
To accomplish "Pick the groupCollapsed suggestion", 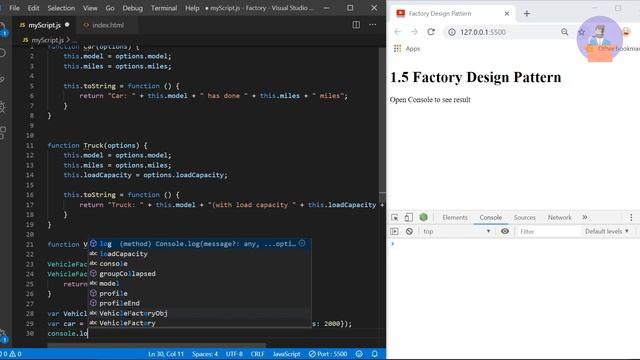I will [200, 273].
